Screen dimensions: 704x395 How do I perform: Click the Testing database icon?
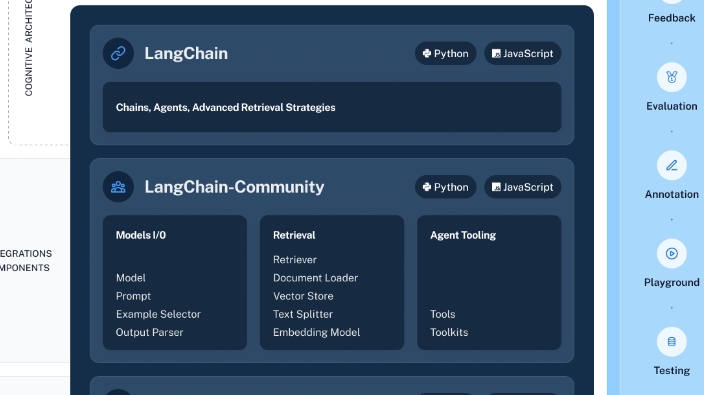pyautogui.click(x=672, y=342)
